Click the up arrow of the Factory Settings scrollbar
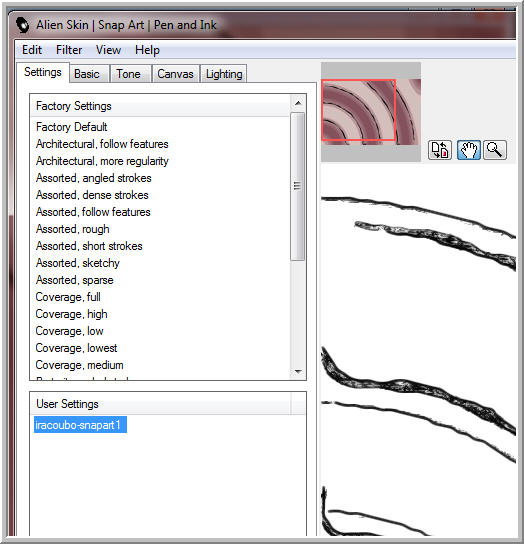Image resolution: width=524 pixels, height=544 pixels. (298, 103)
